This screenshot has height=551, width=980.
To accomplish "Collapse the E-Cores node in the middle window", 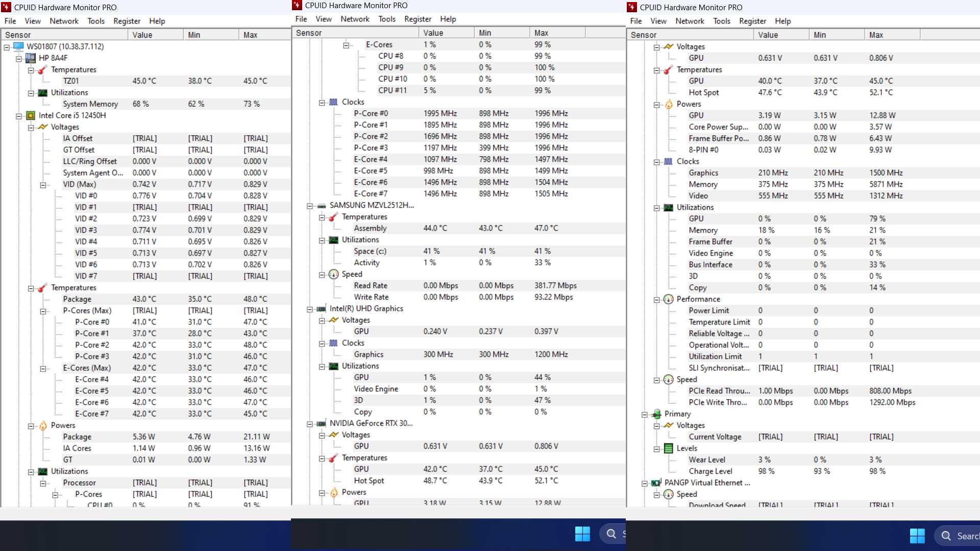I will coord(345,44).
